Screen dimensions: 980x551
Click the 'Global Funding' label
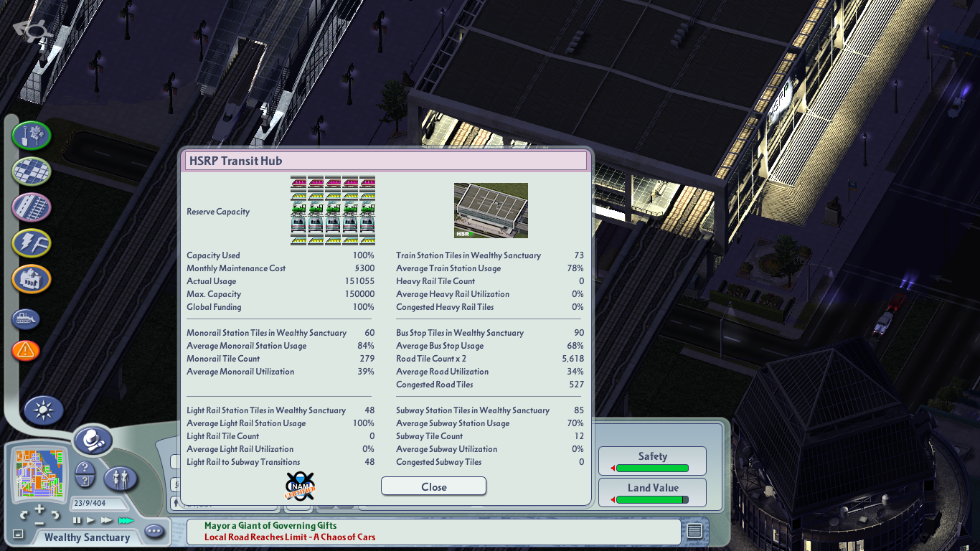tap(214, 307)
